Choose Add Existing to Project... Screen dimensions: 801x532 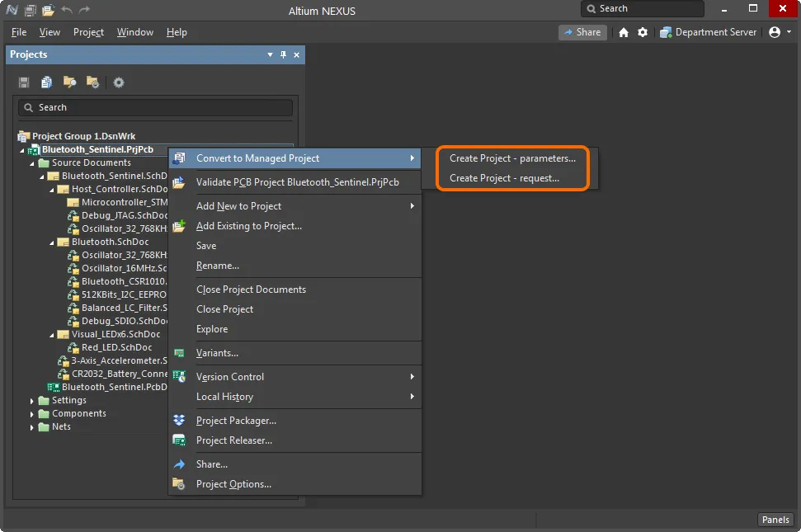click(294, 226)
